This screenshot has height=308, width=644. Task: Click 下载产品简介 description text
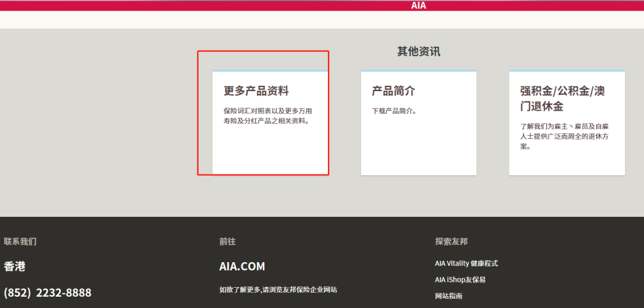coord(394,111)
